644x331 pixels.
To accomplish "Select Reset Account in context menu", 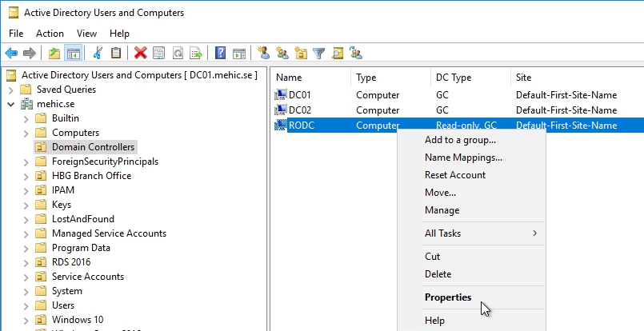I will pos(454,175).
